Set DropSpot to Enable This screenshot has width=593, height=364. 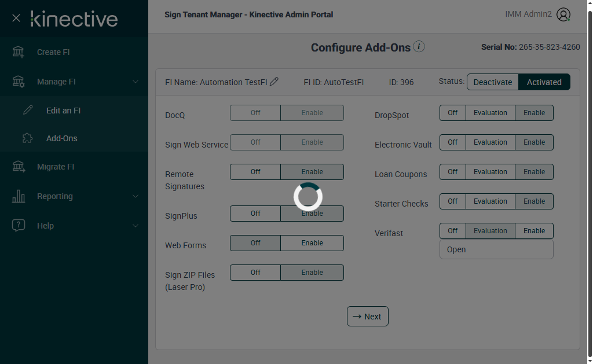coord(534,113)
